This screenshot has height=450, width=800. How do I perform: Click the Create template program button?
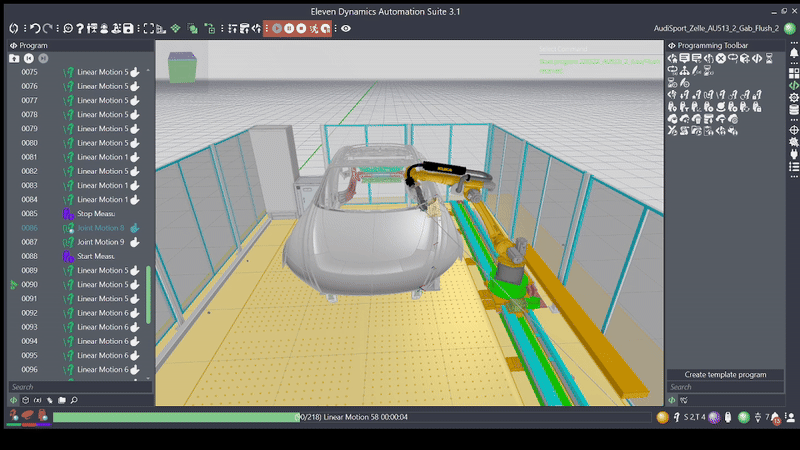click(725, 374)
